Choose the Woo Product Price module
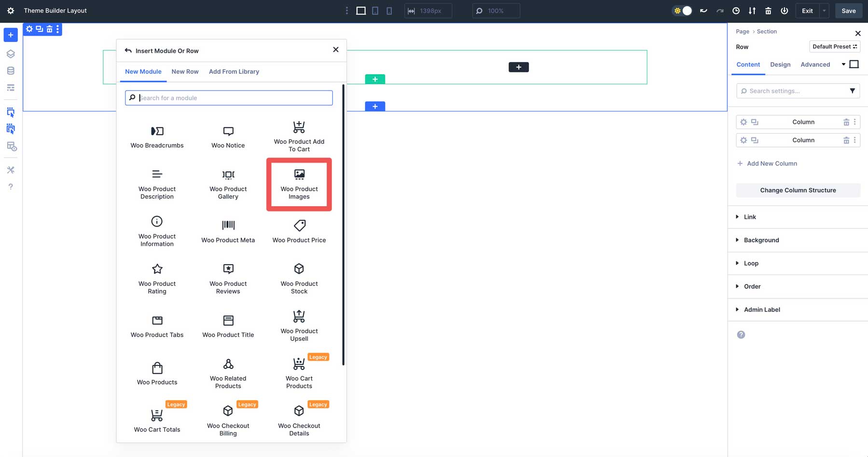 pos(299,230)
